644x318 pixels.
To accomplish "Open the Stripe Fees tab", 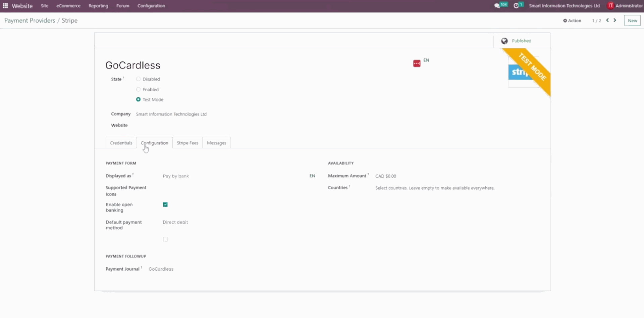I will pyautogui.click(x=187, y=143).
